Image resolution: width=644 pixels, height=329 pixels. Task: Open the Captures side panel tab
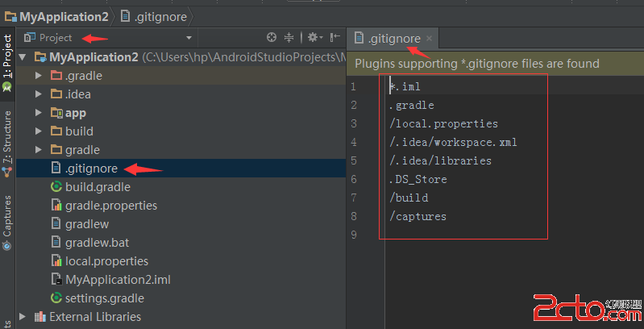(x=7, y=218)
